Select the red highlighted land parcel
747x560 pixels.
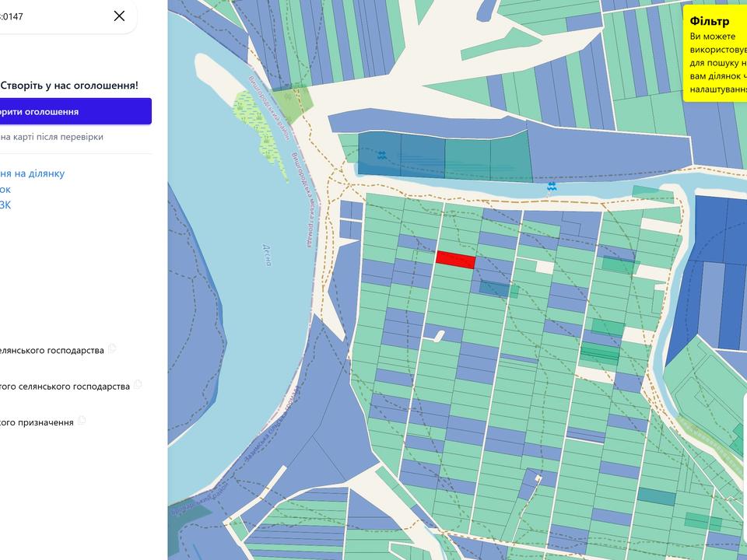pos(456,260)
